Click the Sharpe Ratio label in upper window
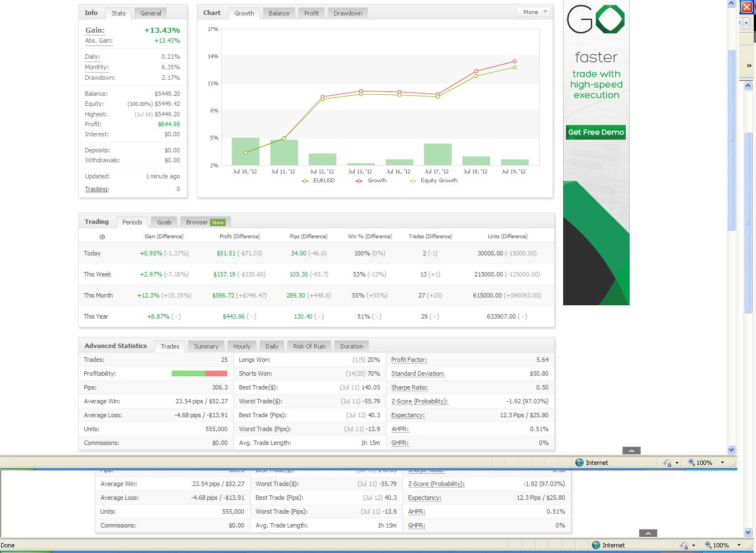This screenshot has height=553, width=756. click(410, 388)
